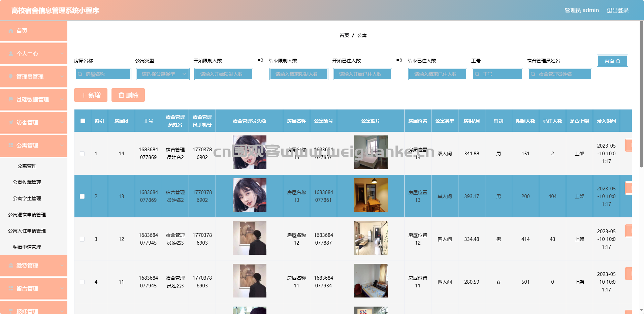Image resolution: width=644 pixels, height=314 pixels.
Task: Click the 查询 search button
Action: pos(612,61)
